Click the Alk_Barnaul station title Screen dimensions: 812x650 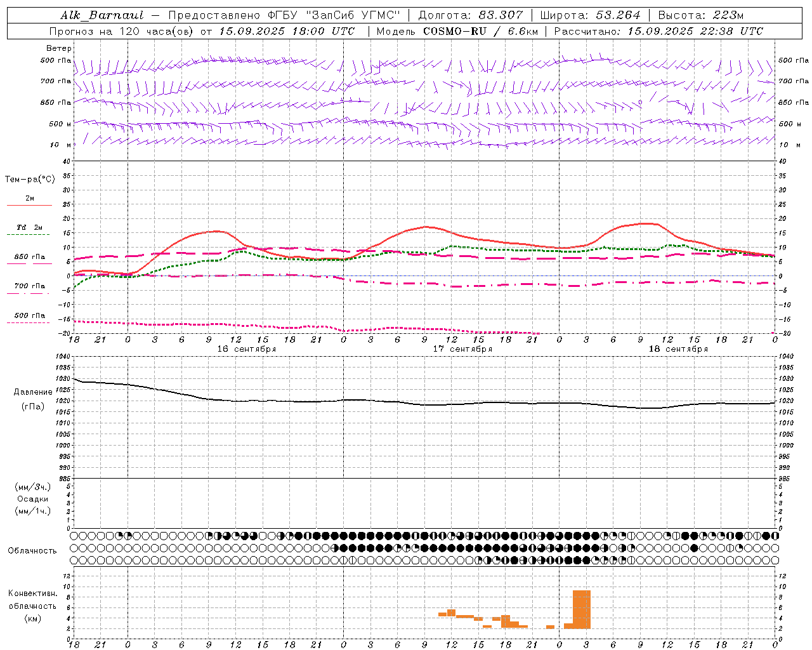(102, 15)
